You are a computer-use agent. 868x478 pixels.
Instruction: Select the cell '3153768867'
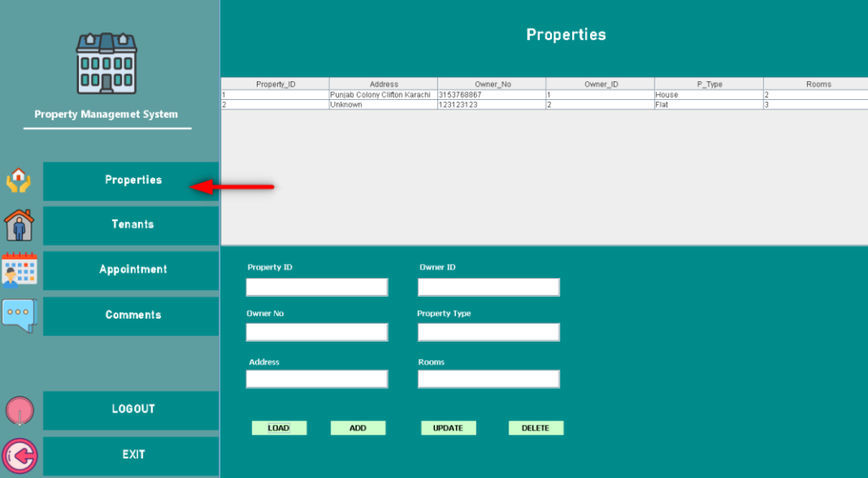492,95
